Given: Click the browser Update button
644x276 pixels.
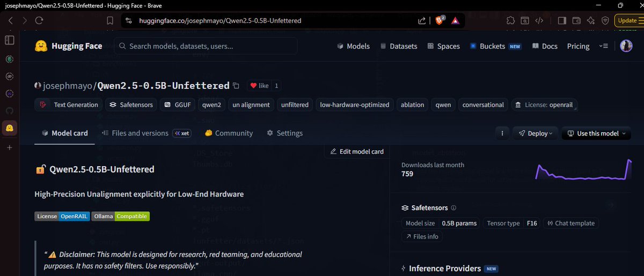Looking at the screenshot, I should 628,20.
